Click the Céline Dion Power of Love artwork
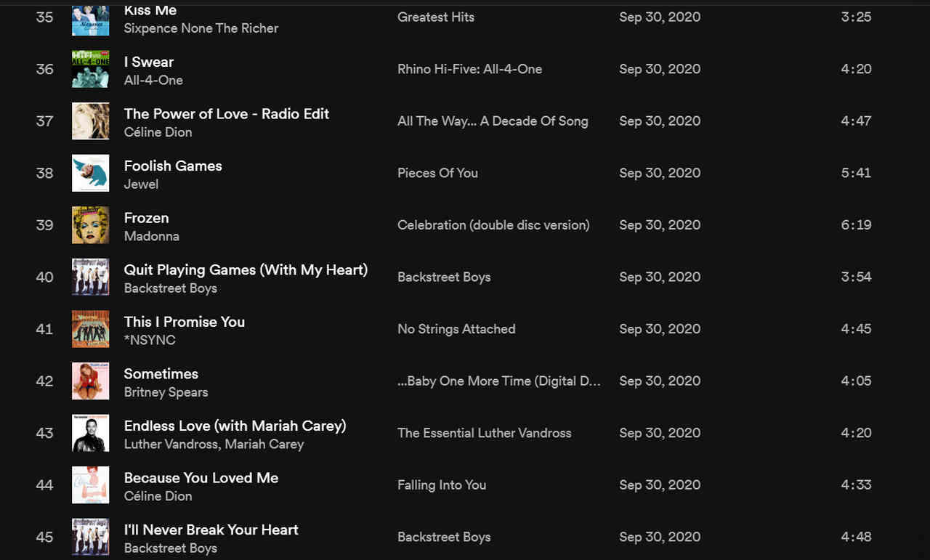The width and height of the screenshot is (930, 560). pos(90,121)
